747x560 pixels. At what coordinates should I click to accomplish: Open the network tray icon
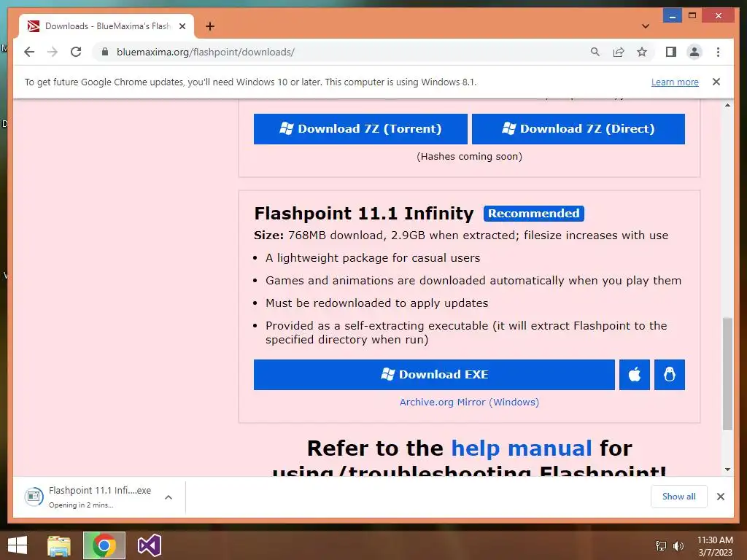[661, 545]
